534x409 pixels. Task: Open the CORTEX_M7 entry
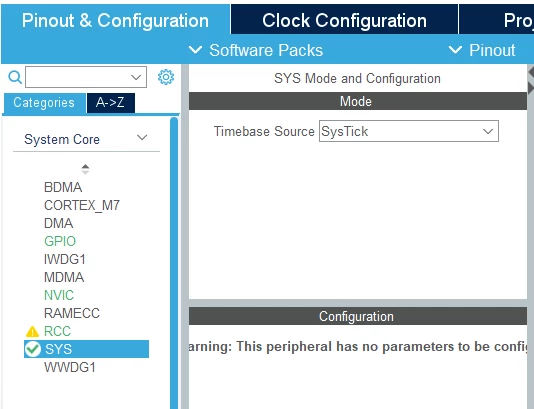[x=82, y=205]
